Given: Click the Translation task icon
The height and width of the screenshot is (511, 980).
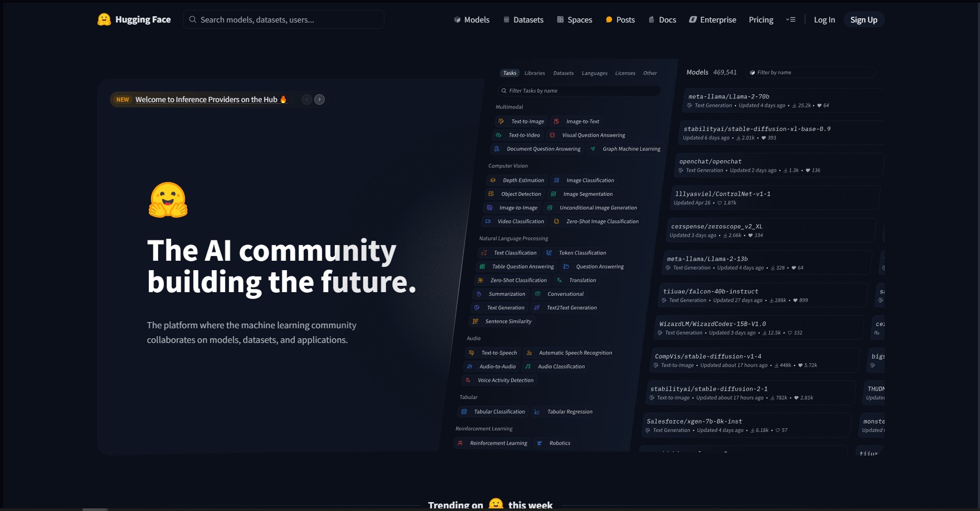Looking at the screenshot, I should tap(559, 280).
